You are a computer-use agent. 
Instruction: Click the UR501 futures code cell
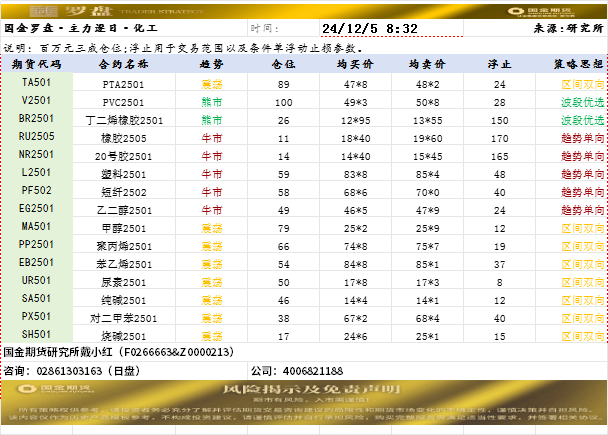36,280
